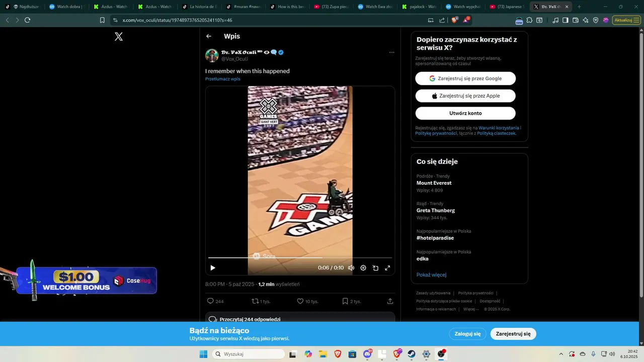Open Warunki korzystania link
The height and width of the screenshot is (362, 644).
pos(499,128)
